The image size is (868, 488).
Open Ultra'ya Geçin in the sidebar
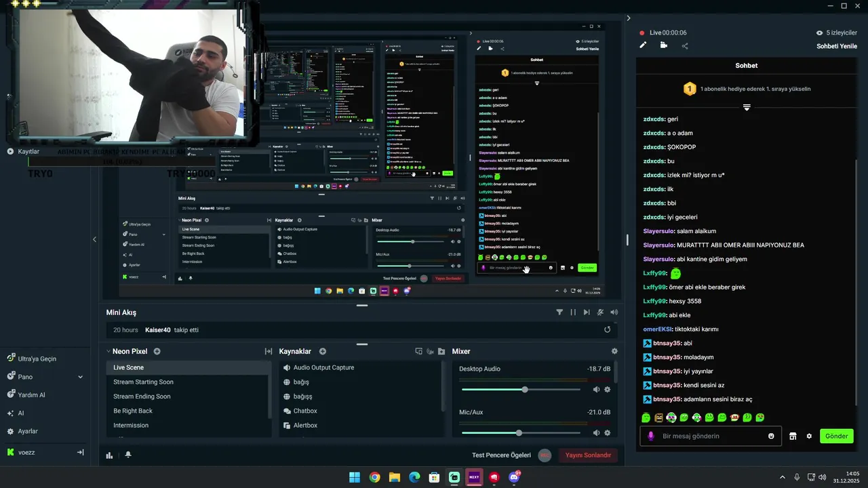(32, 359)
